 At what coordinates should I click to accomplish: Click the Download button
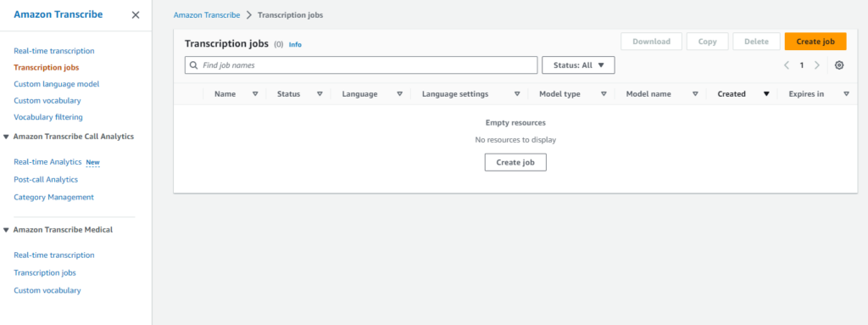[x=652, y=42]
